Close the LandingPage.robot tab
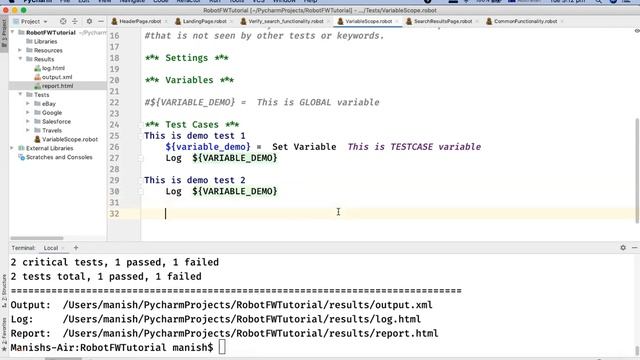The height and width of the screenshot is (360, 640). coord(231,21)
